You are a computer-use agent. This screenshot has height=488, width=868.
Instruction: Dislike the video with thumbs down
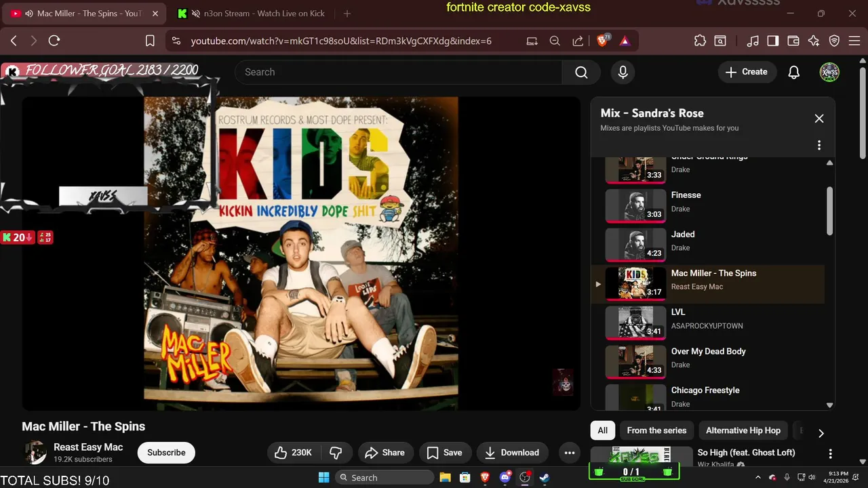coord(336,453)
